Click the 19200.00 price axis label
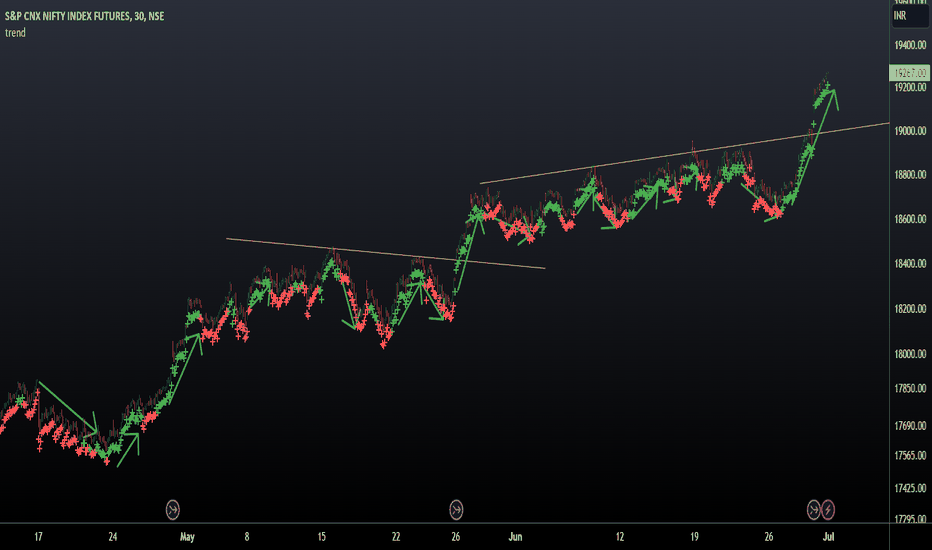 pos(910,87)
